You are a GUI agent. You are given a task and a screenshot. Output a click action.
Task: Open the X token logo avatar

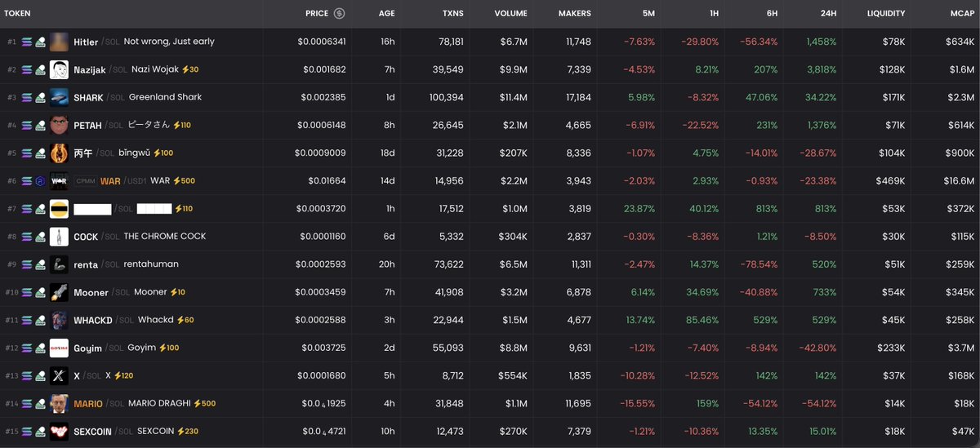(x=59, y=375)
